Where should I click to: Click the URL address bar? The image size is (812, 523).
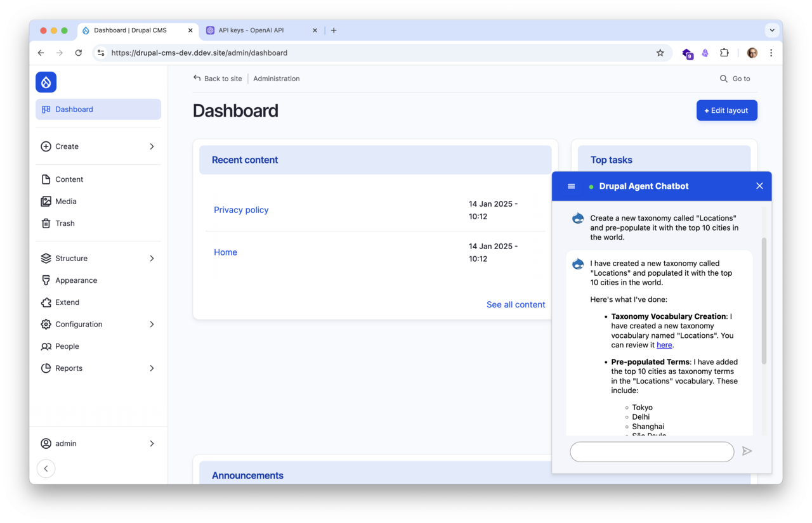tap(382, 53)
